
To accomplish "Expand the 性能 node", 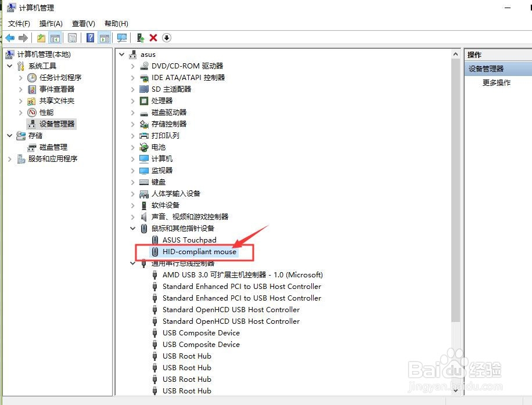I will tap(20, 113).
